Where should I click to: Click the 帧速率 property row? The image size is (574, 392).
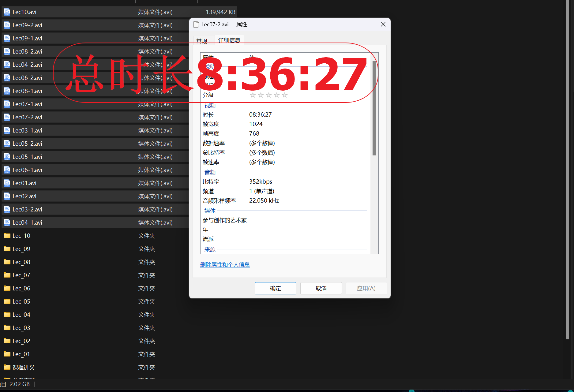(x=285, y=162)
